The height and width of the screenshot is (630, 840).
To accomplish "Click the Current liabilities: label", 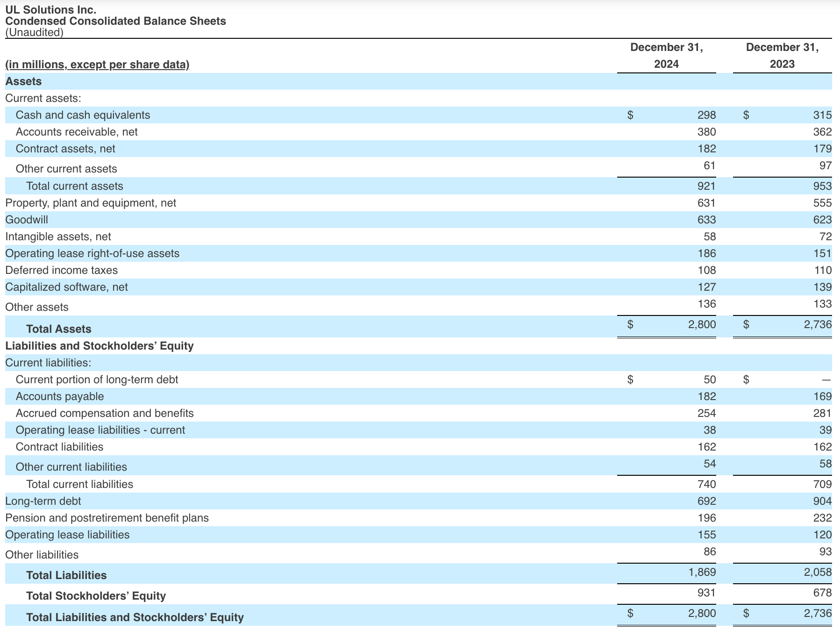I will (x=48, y=363).
